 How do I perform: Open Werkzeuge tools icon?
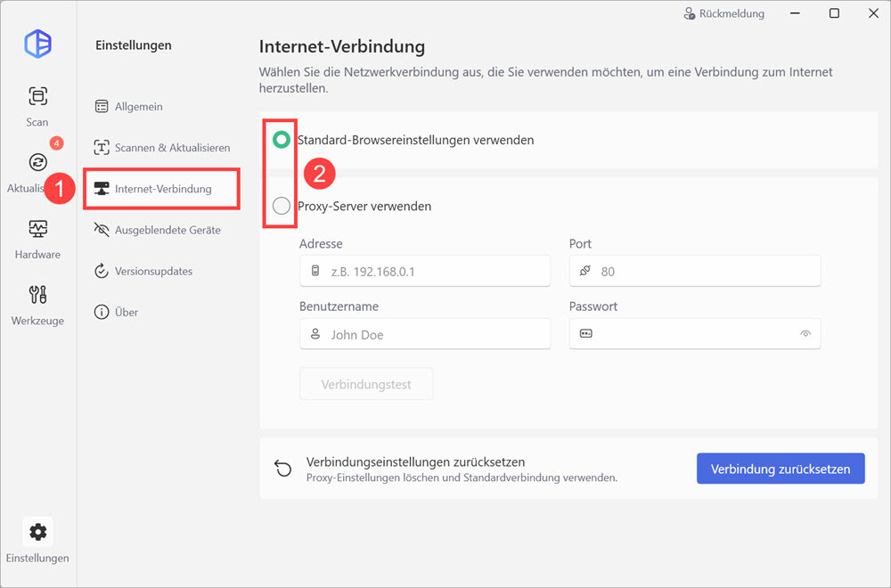coord(37,295)
